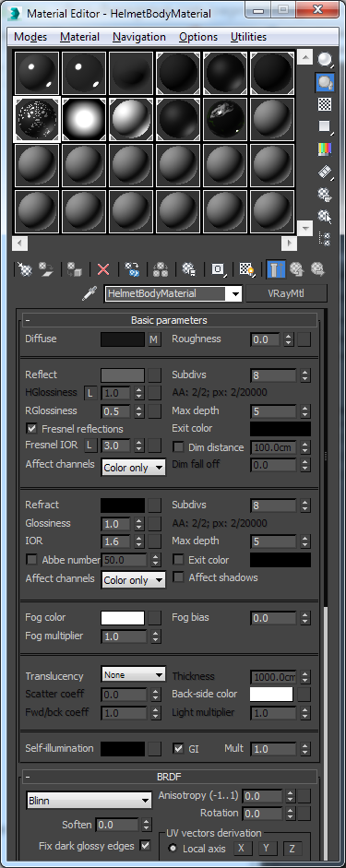Screen dimensions: 346x868
Task: Enable the Dim distance checkbox
Action: click(x=178, y=447)
